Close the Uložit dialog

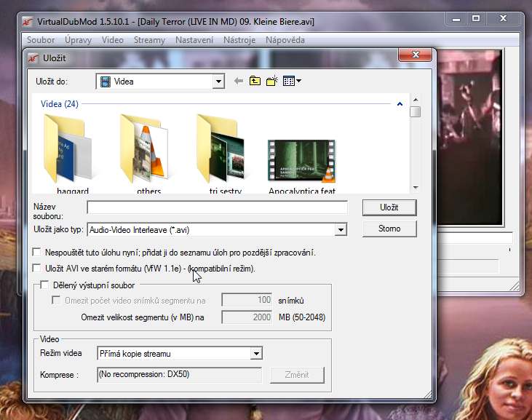(x=416, y=55)
